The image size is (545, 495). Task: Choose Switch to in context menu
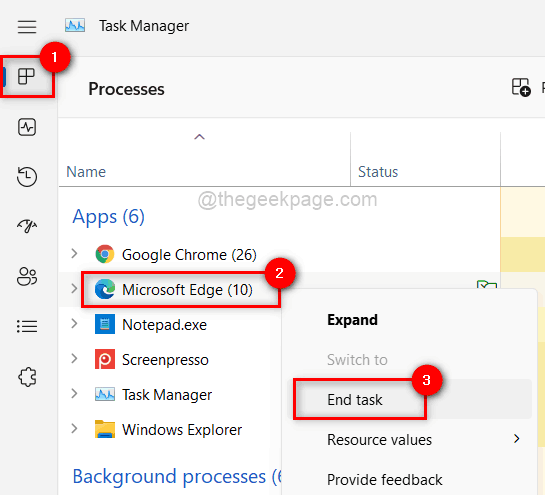click(410, 359)
